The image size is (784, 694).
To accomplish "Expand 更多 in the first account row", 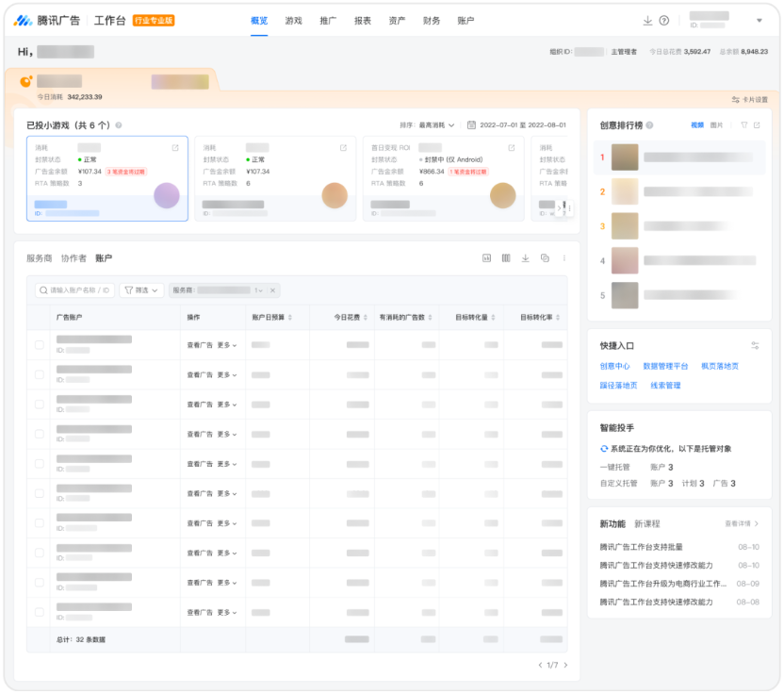I will point(227,345).
